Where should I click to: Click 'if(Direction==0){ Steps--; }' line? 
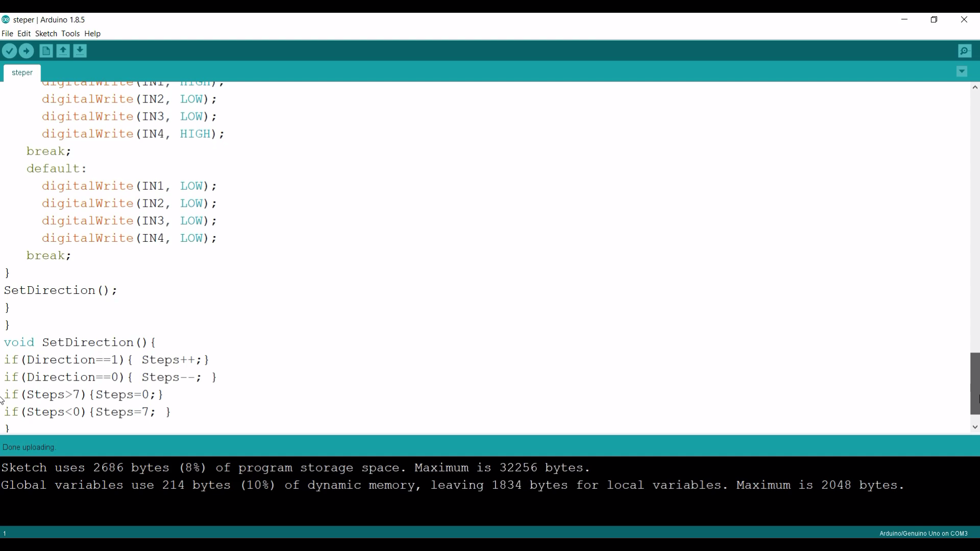click(x=111, y=377)
